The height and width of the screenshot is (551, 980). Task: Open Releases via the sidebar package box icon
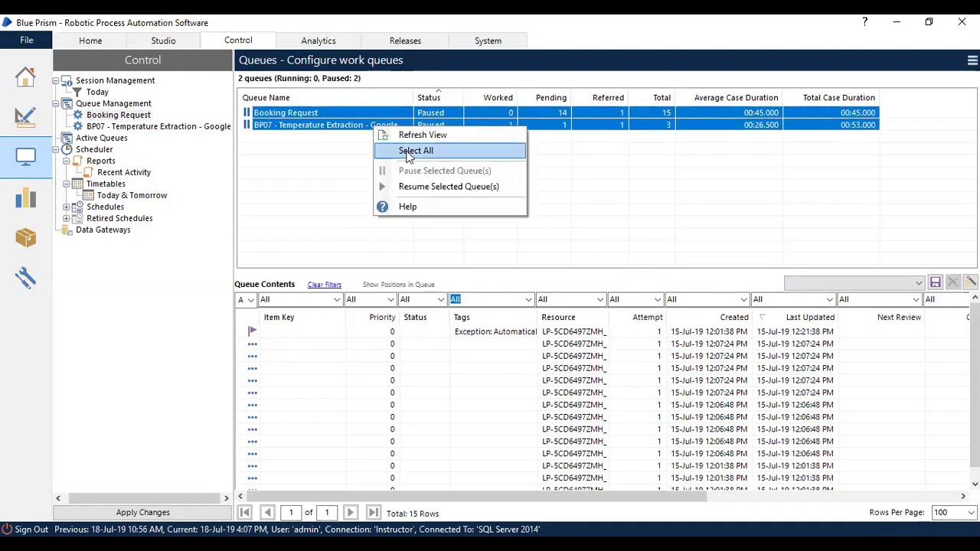[x=25, y=238]
